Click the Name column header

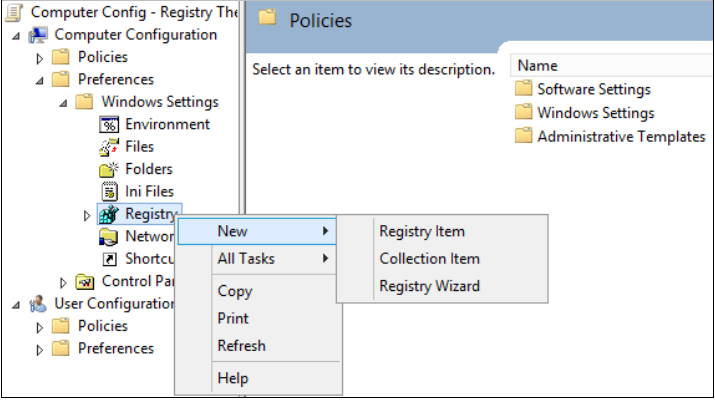tap(538, 66)
